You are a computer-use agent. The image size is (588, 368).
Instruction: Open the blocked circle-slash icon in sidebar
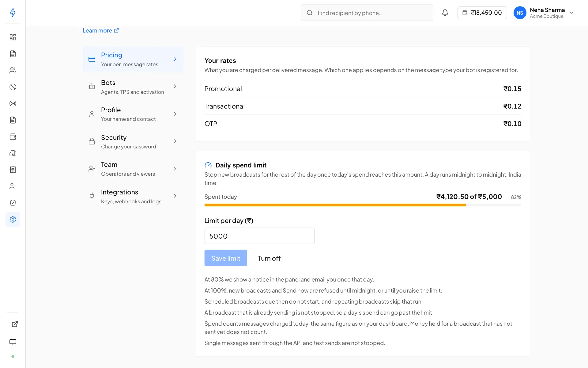pos(13,87)
